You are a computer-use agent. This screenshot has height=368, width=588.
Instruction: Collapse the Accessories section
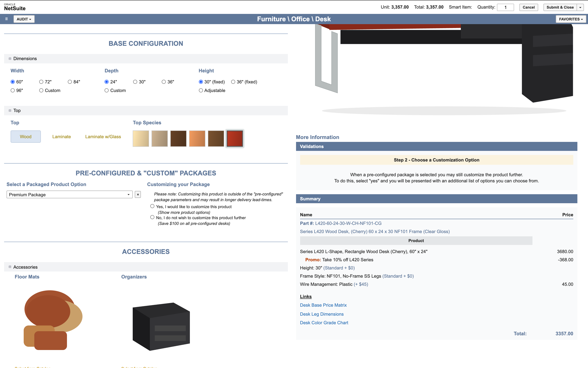click(10, 267)
